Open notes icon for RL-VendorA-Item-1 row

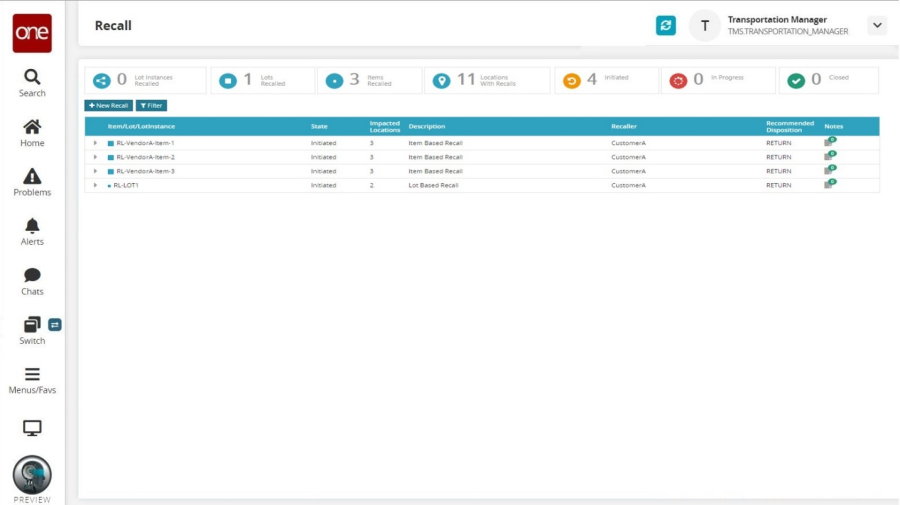pos(829,142)
